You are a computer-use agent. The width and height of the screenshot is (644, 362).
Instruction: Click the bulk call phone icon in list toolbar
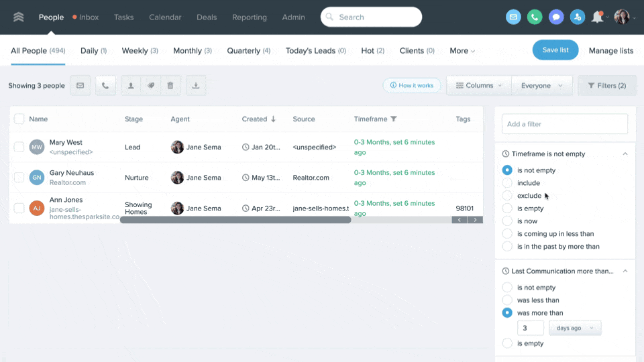105,86
